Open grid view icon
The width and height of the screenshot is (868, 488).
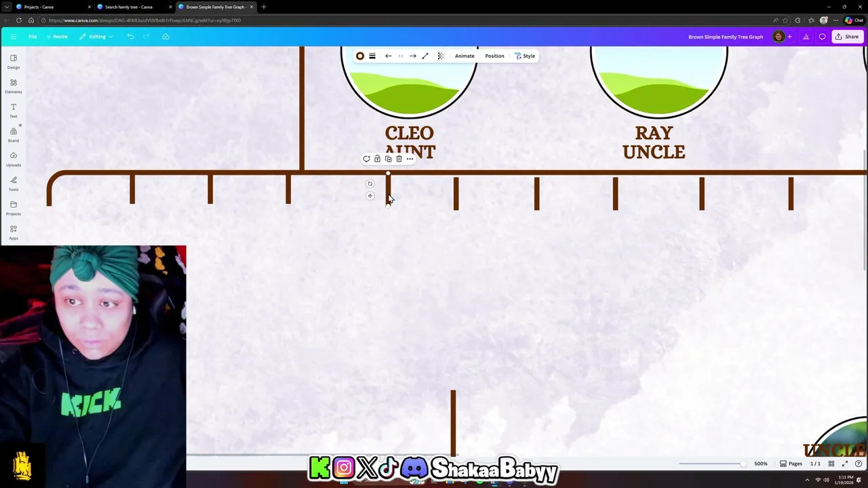pyautogui.click(x=831, y=464)
